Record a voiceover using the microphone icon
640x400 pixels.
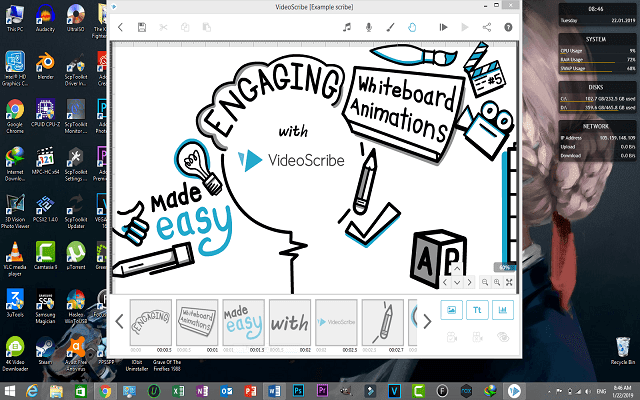(368, 27)
